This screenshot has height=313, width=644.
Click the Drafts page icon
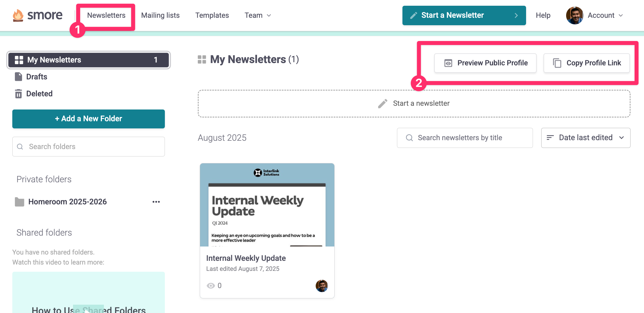19,77
